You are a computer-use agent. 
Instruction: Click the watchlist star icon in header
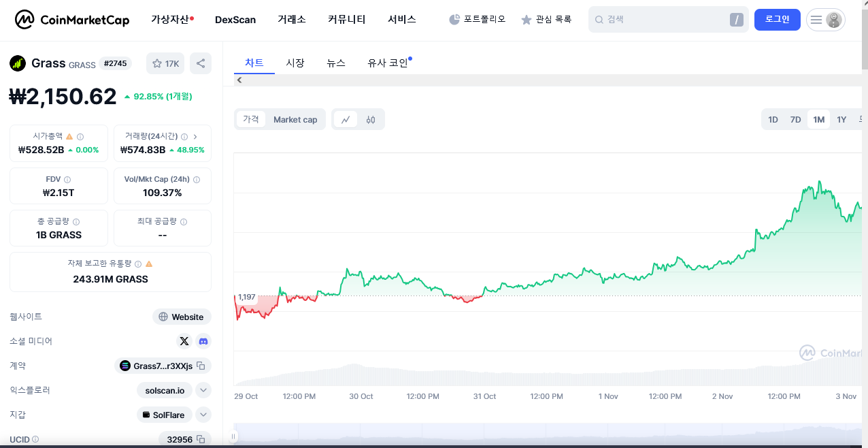(526, 20)
